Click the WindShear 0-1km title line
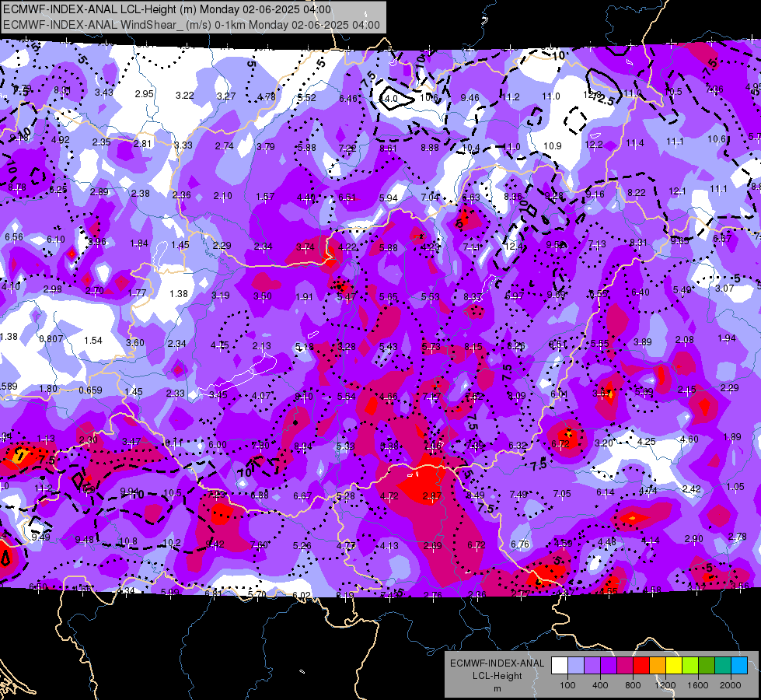 click(x=192, y=25)
